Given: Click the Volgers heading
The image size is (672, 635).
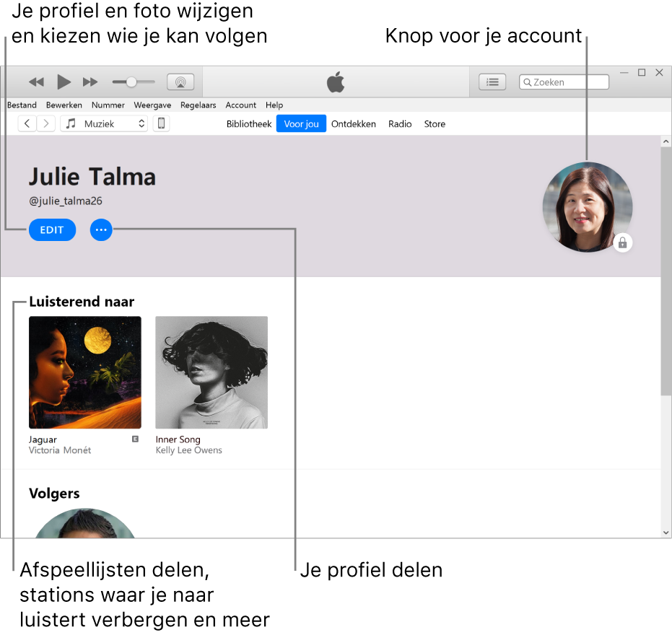Looking at the screenshot, I should coord(54,494).
